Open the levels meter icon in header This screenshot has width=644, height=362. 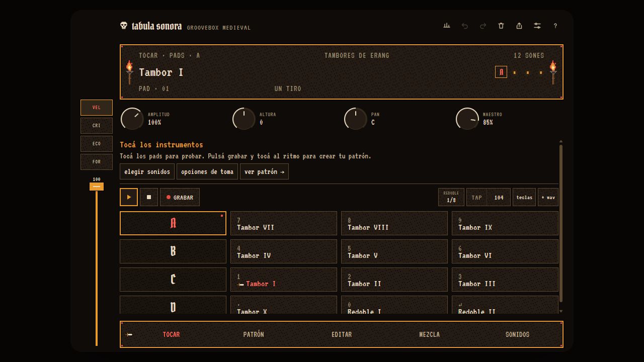tap(447, 26)
